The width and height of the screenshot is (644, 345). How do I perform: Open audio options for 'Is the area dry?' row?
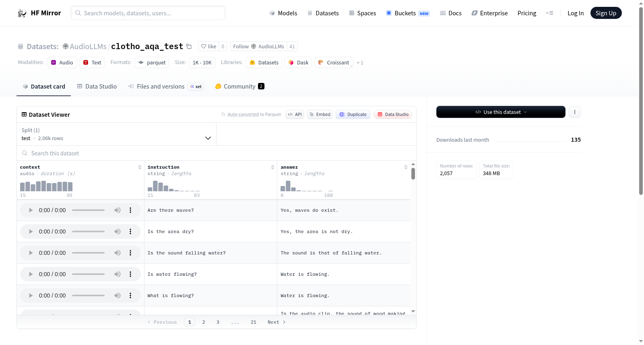click(x=130, y=231)
